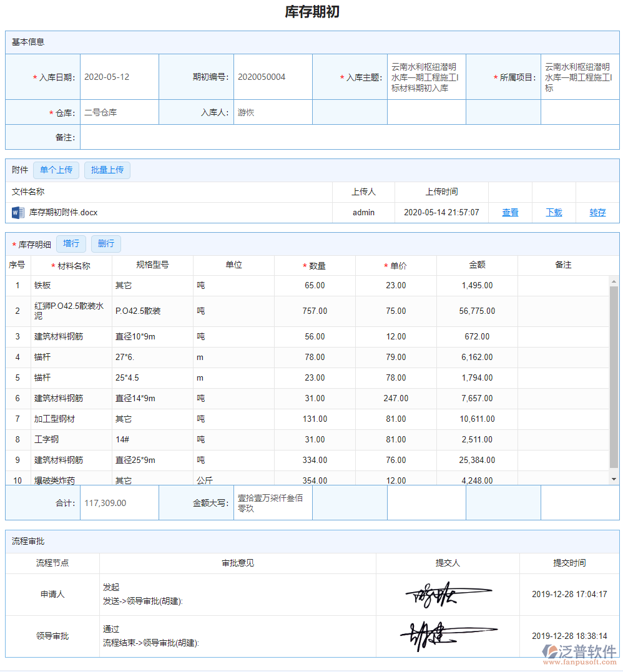Click 增行 to add a detail row
Screen dimensions: 623x672
pyautogui.click(x=71, y=243)
